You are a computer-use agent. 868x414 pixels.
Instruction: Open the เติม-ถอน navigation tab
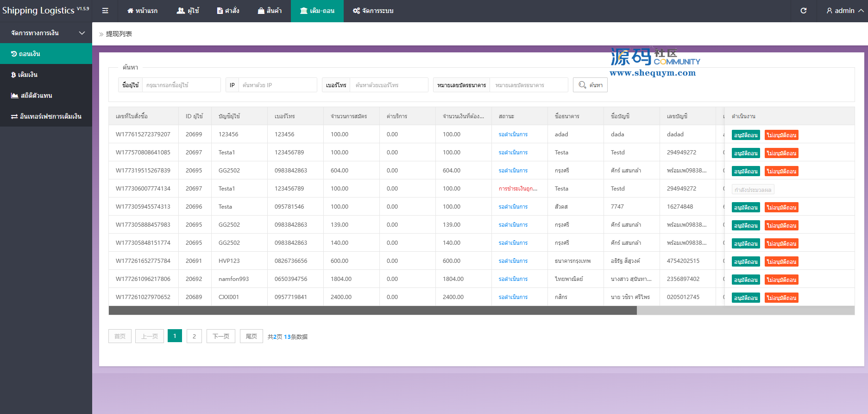click(x=317, y=11)
